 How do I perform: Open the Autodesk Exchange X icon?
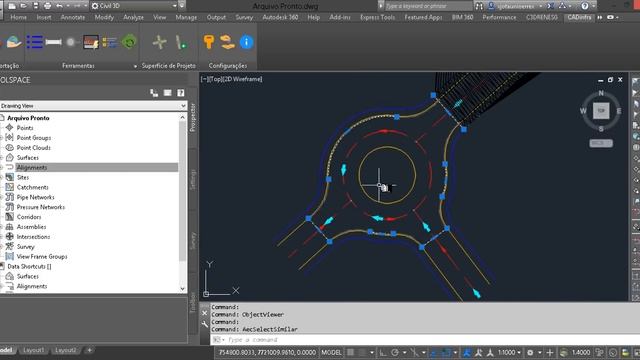pos(551,6)
